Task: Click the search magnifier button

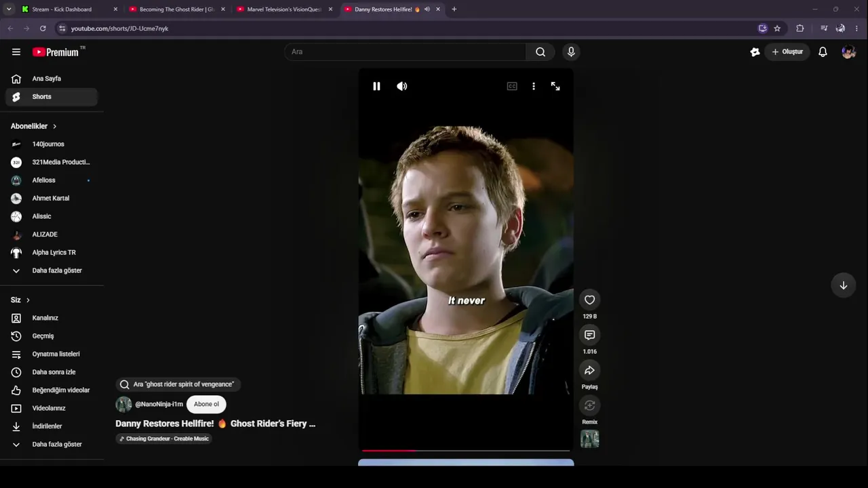Action: (540, 52)
